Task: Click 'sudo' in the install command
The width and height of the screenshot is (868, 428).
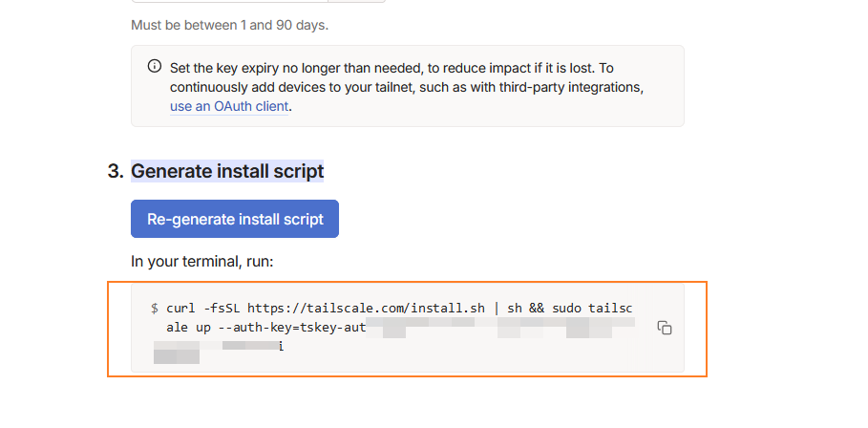Action: click(566, 308)
